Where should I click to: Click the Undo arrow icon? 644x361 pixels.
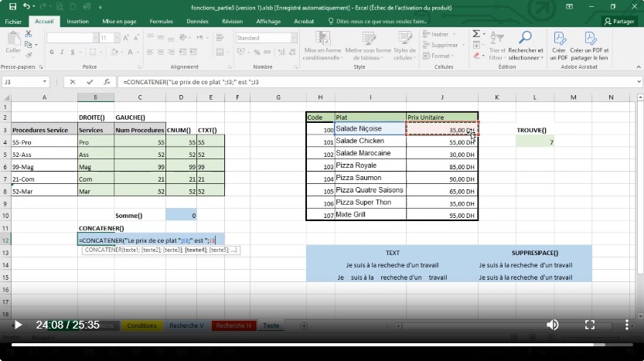point(26,7)
